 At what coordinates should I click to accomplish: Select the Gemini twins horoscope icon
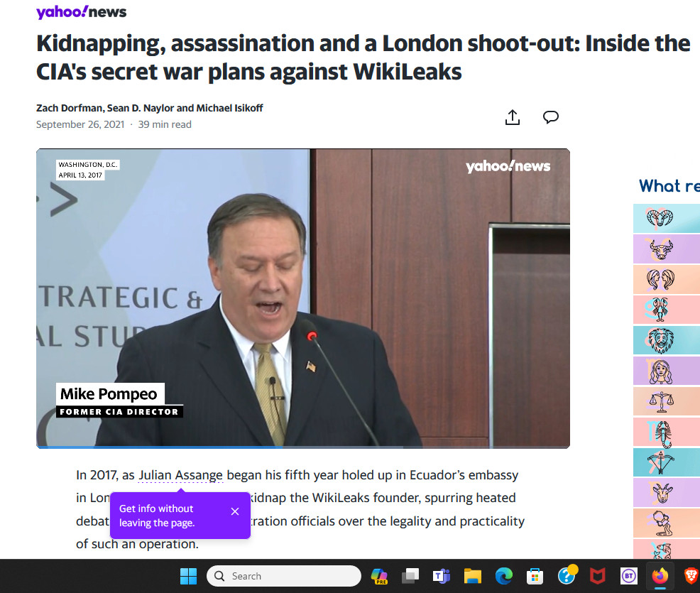(x=660, y=280)
